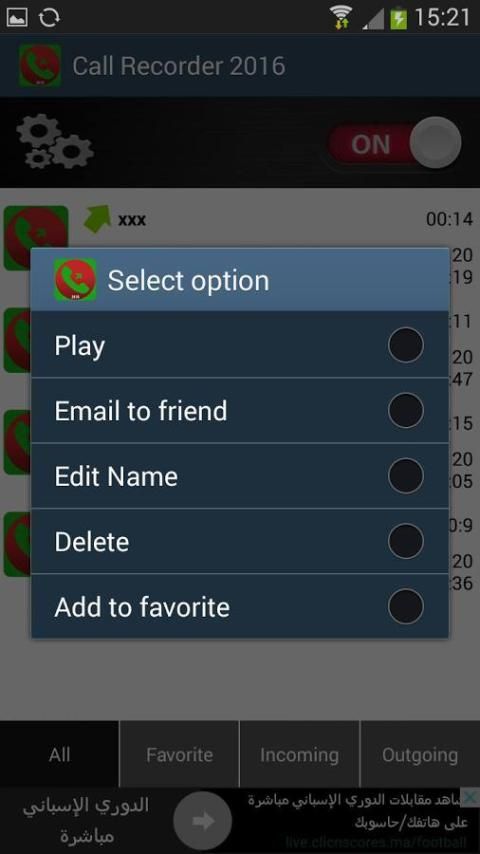Tap the green outgoing call arrow icon

pos(97,218)
